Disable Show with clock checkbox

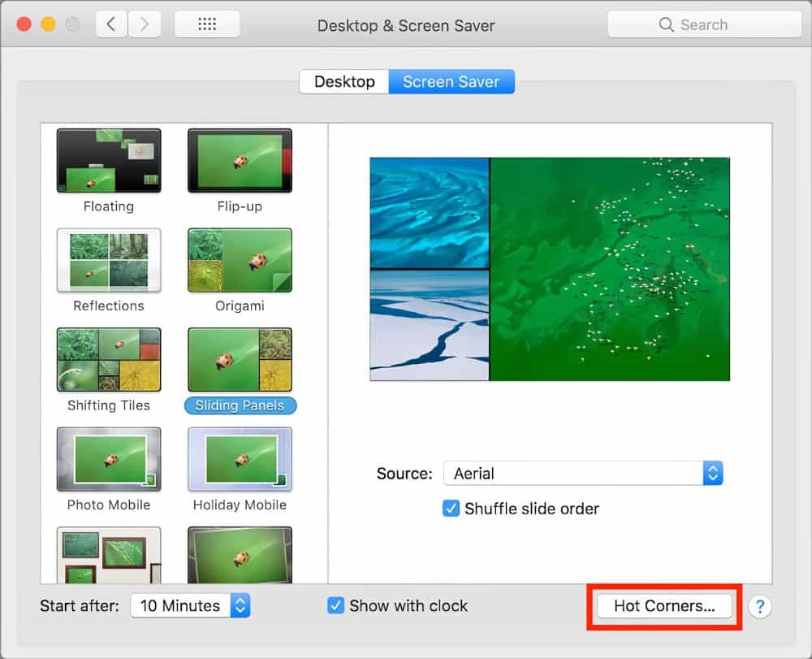click(x=336, y=606)
